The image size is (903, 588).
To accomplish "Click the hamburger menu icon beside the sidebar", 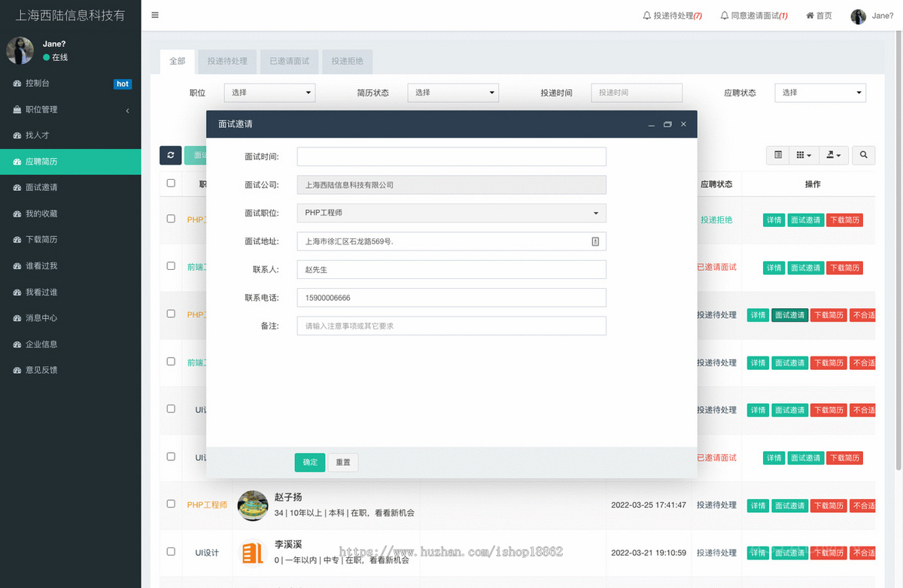I will tap(155, 14).
